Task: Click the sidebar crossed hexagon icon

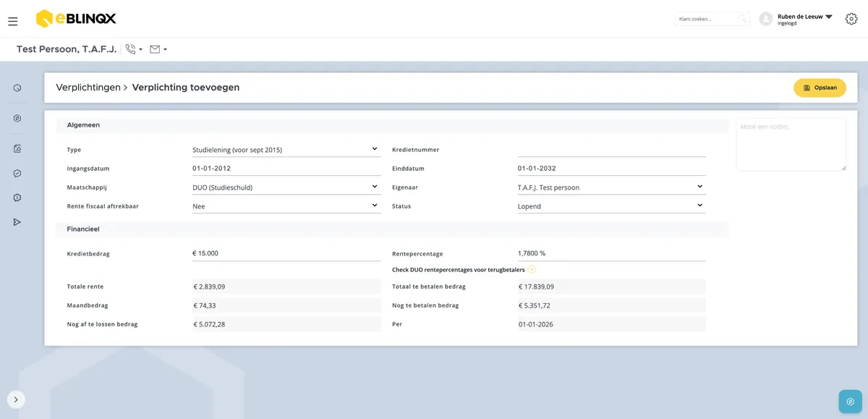Action: click(17, 119)
